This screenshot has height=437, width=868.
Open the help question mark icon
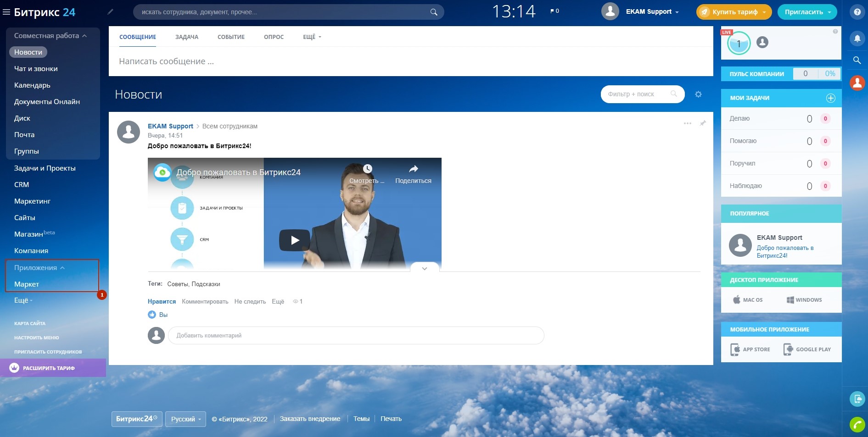[x=857, y=12]
